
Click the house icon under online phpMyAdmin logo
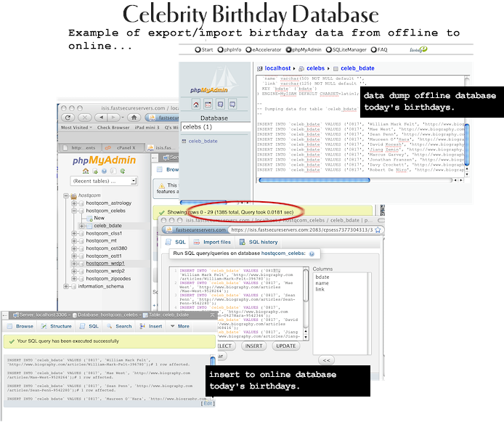[86, 171]
